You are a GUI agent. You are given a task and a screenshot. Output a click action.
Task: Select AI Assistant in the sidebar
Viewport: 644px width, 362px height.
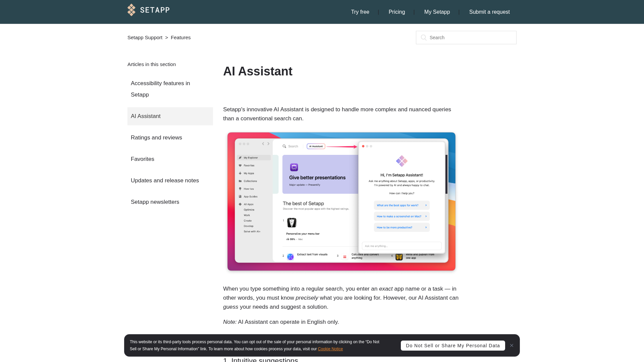click(x=146, y=116)
